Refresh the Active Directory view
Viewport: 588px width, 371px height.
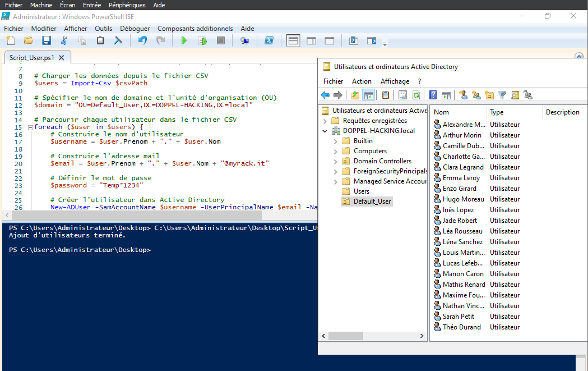click(x=416, y=95)
